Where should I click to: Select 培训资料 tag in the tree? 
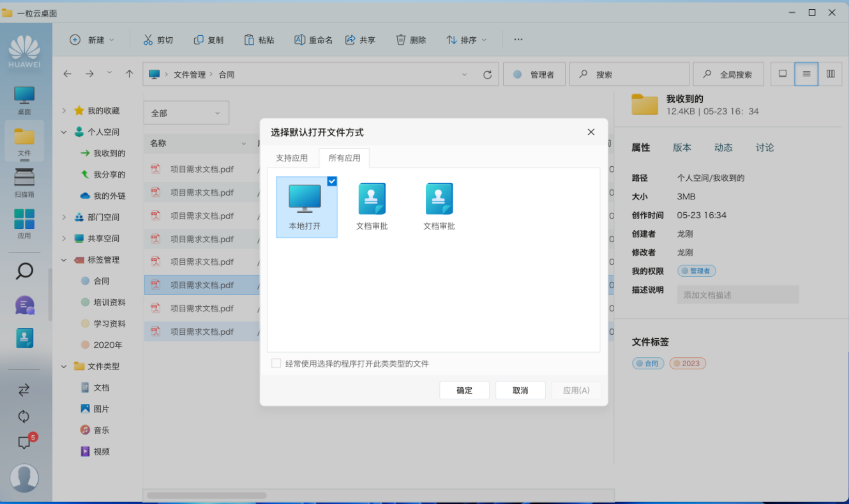(103, 303)
